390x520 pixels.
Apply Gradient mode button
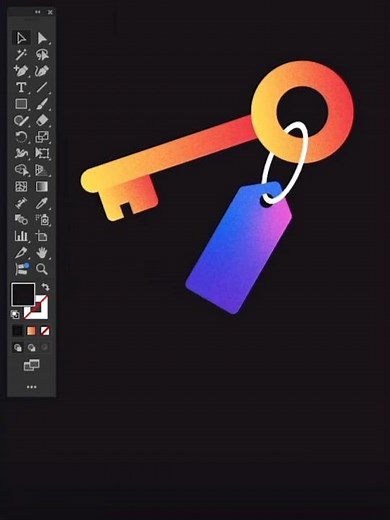click(x=31, y=331)
